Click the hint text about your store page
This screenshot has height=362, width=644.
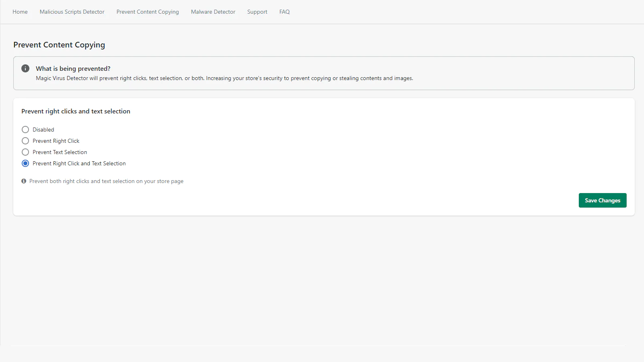(x=106, y=181)
